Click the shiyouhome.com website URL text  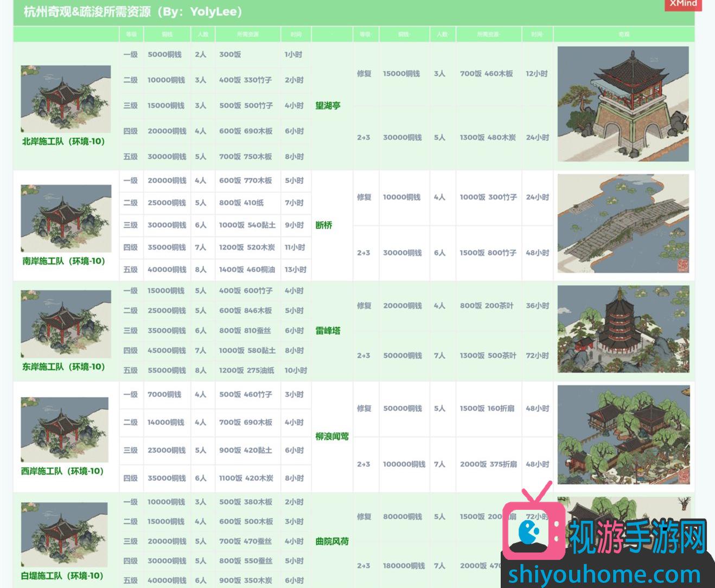[x=604, y=574]
